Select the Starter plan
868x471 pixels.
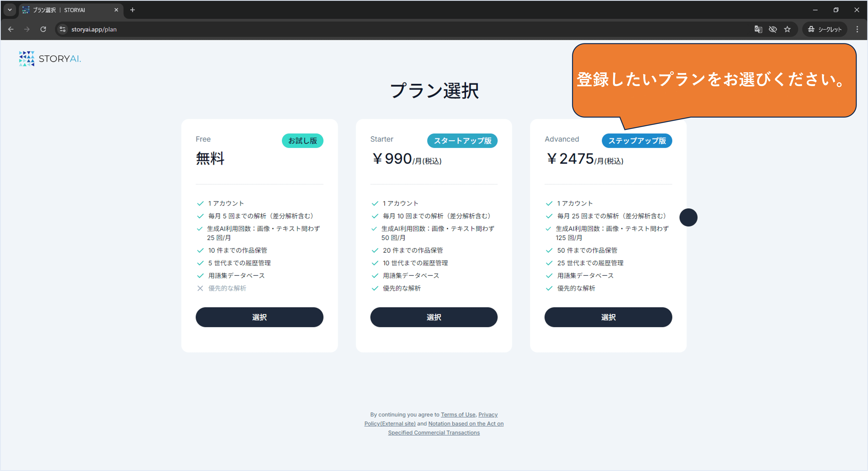tap(434, 317)
